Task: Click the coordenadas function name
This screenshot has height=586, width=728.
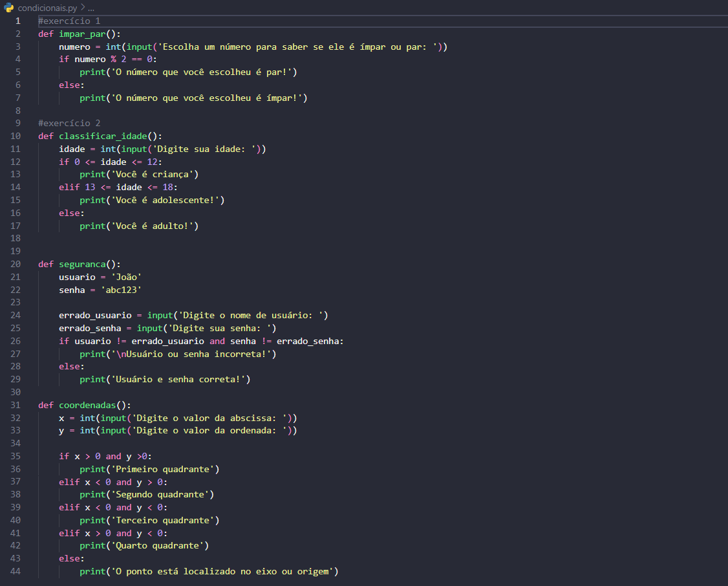Action: [87, 406]
